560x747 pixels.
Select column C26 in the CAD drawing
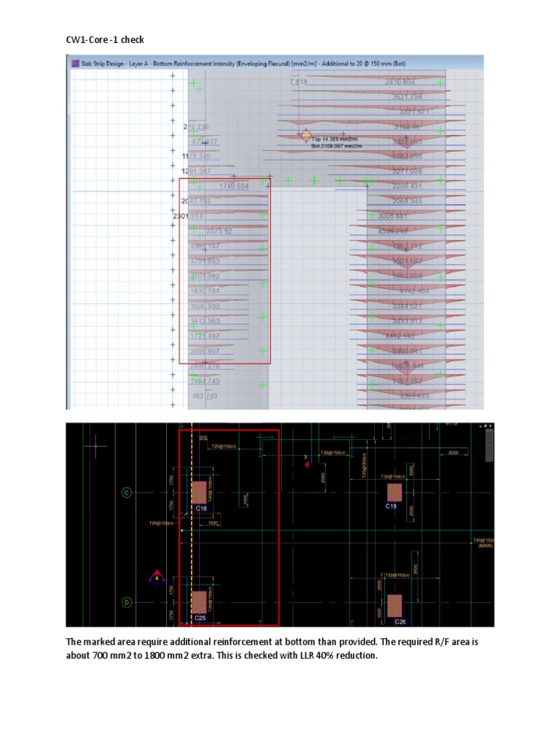[394, 605]
